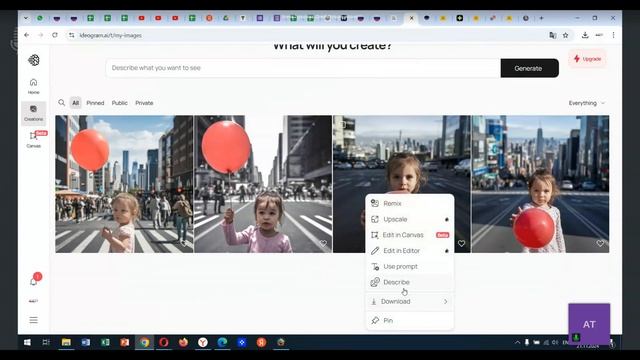The width and height of the screenshot is (640, 360).
Task: Go to Home in the sidebar
Action: [33, 86]
